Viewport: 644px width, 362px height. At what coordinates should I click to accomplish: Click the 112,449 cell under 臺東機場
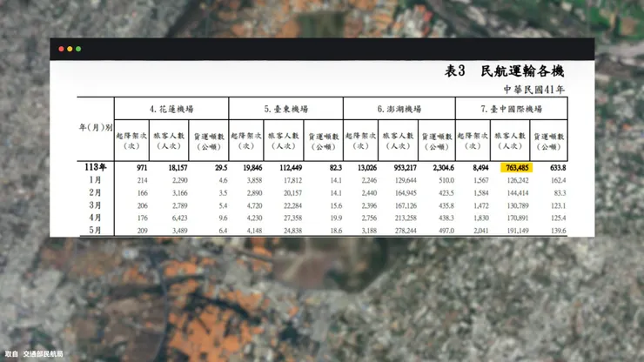click(x=291, y=168)
